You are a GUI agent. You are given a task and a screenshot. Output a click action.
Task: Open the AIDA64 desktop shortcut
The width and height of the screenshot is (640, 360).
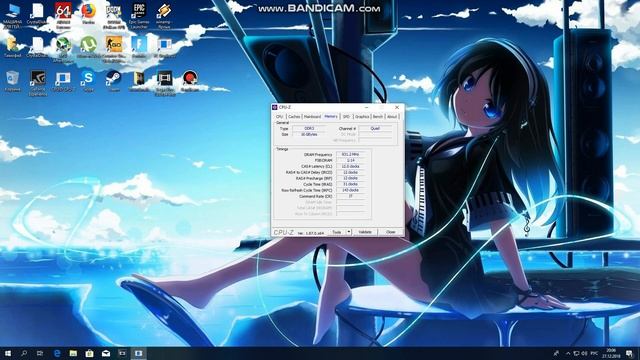[63, 15]
